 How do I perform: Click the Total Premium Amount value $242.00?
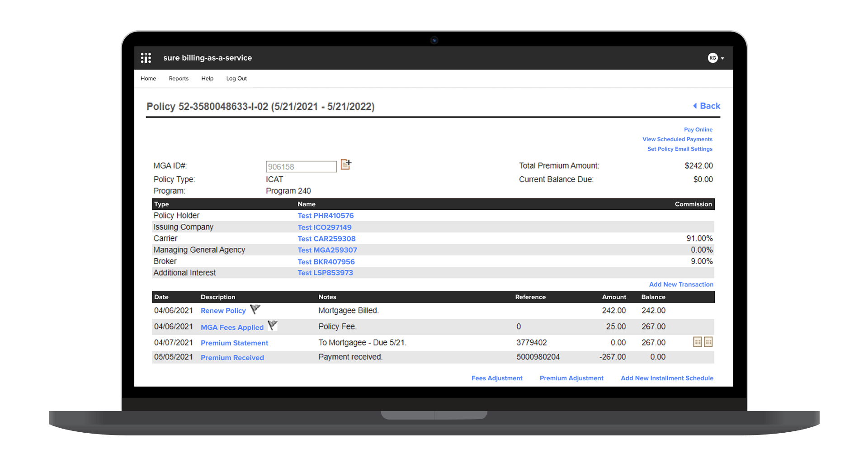point(698,166)
